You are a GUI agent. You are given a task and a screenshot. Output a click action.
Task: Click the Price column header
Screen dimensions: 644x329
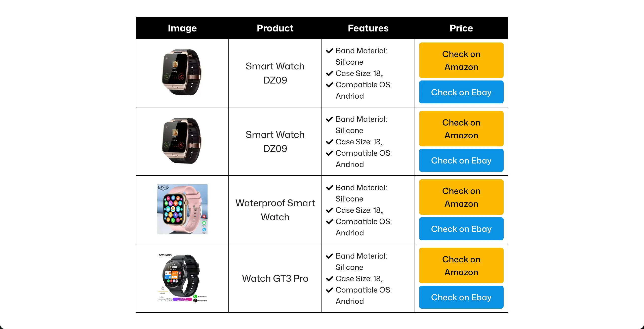pos(461,28)
